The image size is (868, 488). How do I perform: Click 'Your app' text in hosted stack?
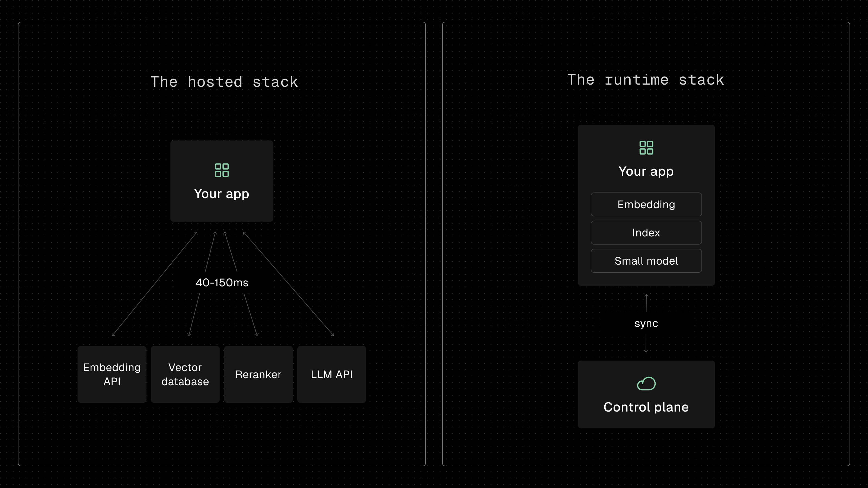[x=222, y=194]
